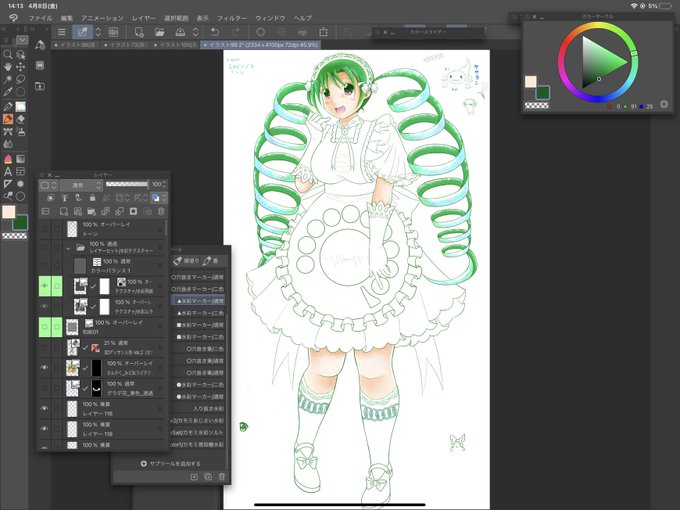
Task: Open the レイヤー menu
Action: (x=144, y=18)
